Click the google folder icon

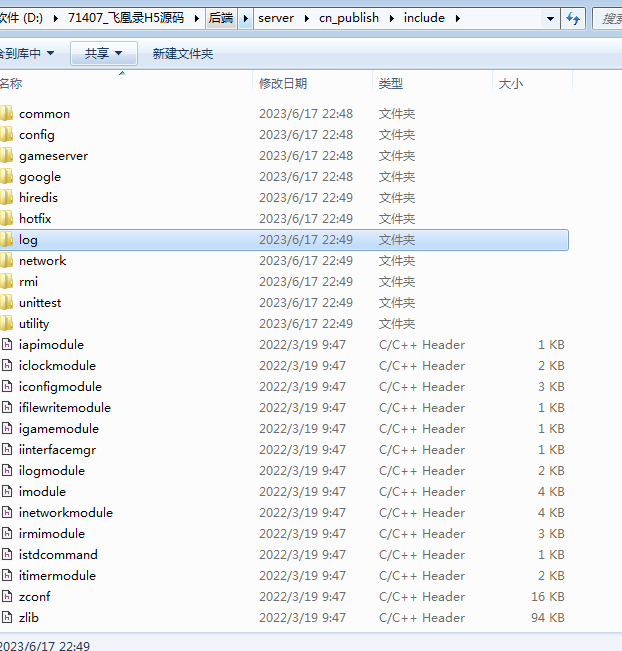tap(6, 177)
